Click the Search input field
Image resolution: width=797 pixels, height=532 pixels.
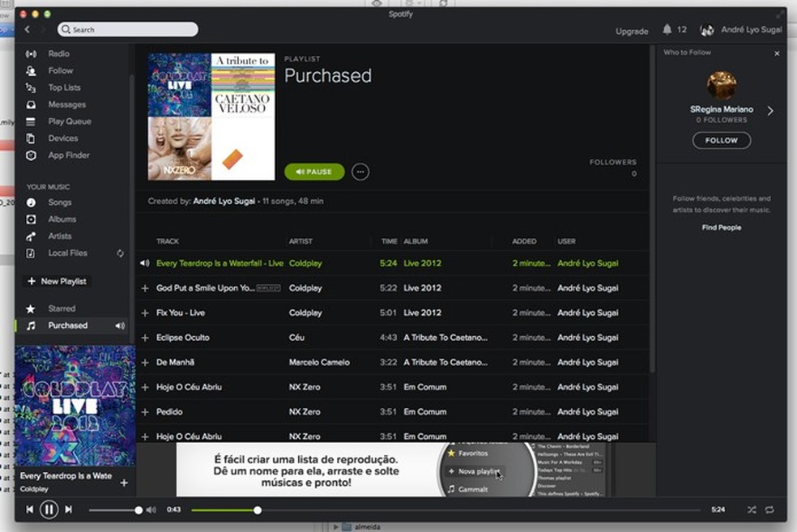[x=126, y=28]
